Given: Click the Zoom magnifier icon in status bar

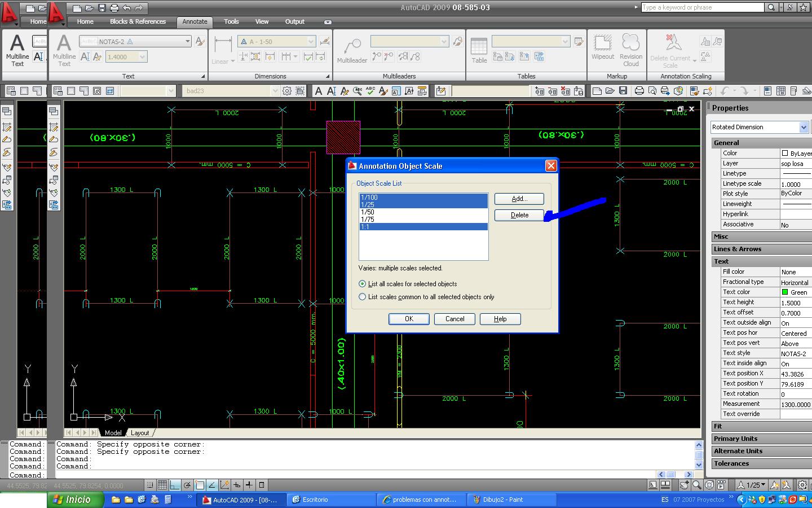Looking at the screenshot, I should (697, 485).
